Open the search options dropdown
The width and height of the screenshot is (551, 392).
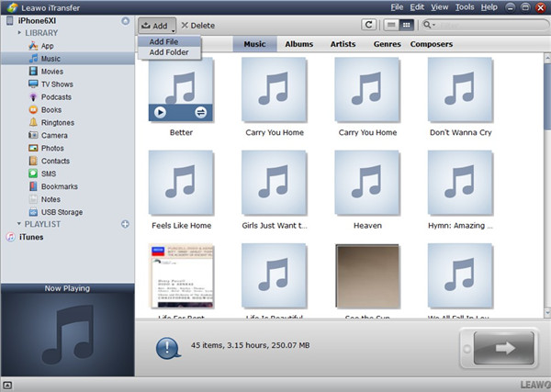point(432,26)
